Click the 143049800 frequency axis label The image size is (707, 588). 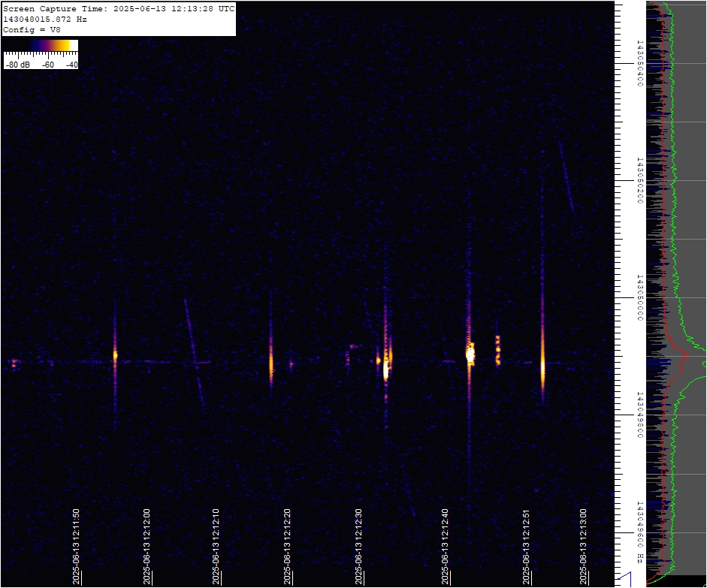pos(639,415)
